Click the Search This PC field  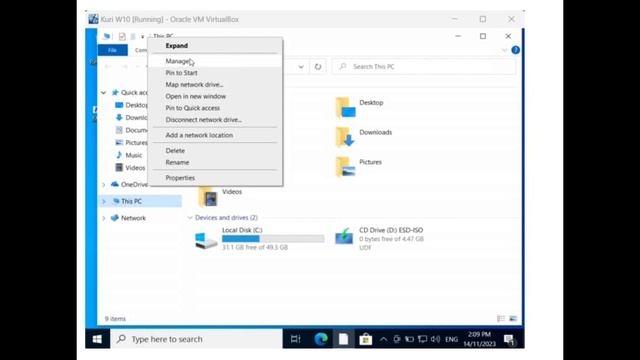[424, 67]
